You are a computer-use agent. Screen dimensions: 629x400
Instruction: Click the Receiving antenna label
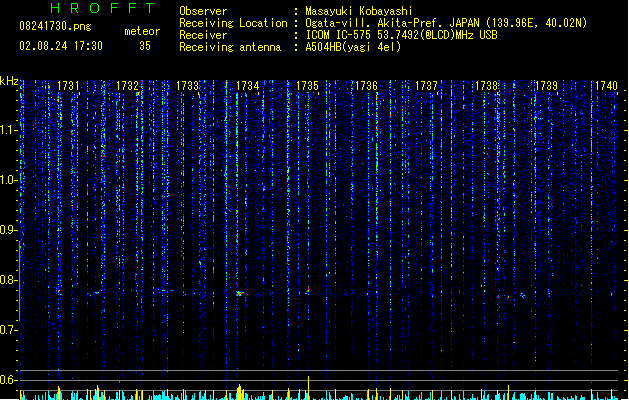230,47
